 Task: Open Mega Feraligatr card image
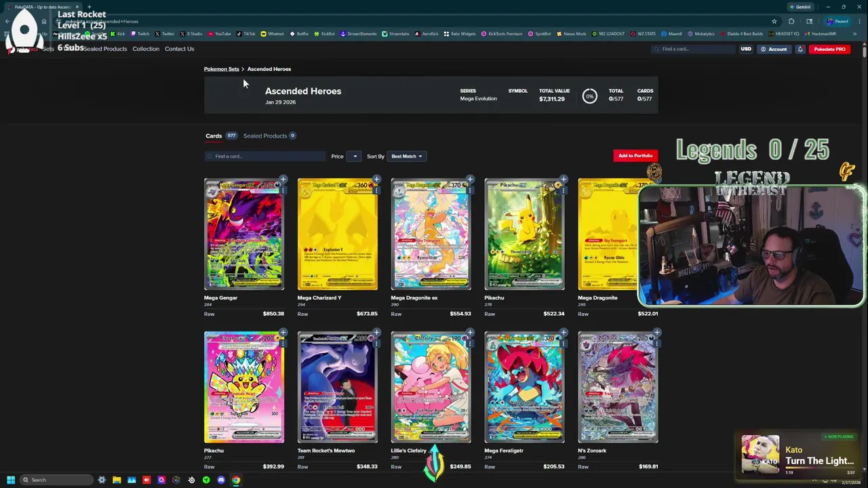[x=524, y=388]
